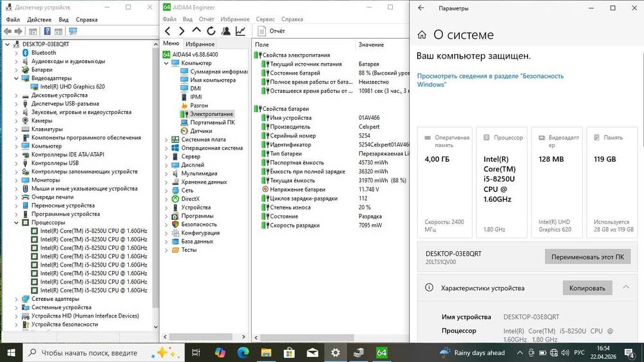The height and width of the screenshot is (362, 644).
Task: Click the Rainy days ahead weather widget
Action: click(471, 352)
